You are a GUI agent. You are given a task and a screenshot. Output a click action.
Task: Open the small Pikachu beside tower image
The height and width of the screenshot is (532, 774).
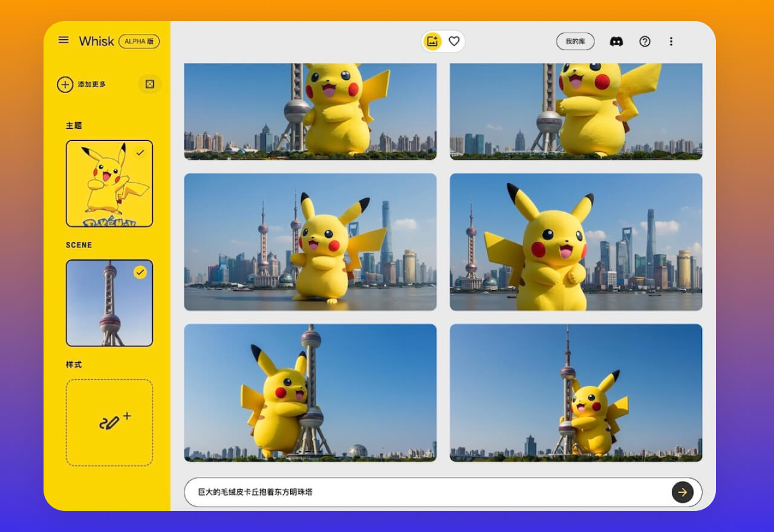(x=576, y=392)
